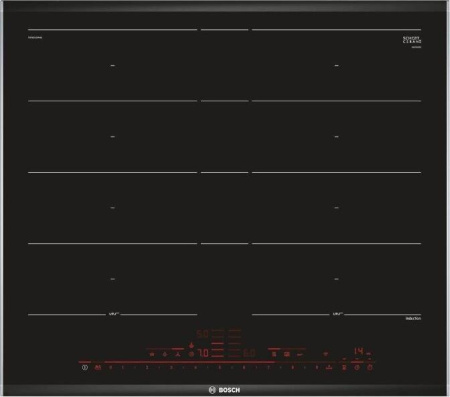Tap the boost symbol after level 9
This screenshot has height=397, width=450.
pos(329,368)
